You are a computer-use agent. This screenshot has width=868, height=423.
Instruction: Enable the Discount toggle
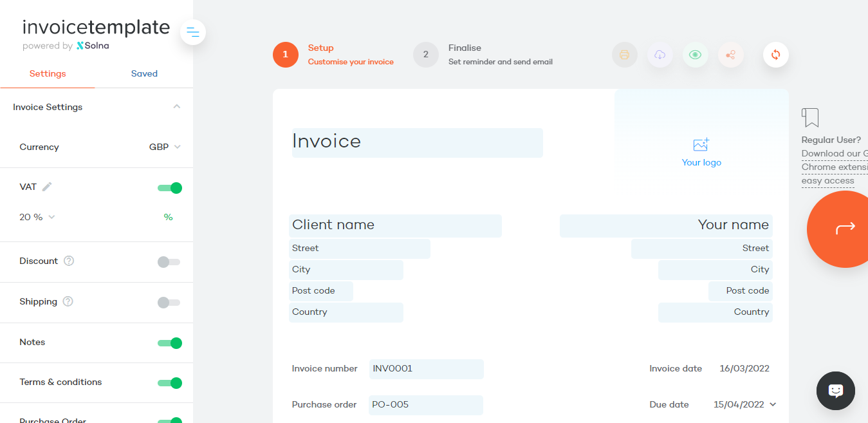tap(169, 262)
